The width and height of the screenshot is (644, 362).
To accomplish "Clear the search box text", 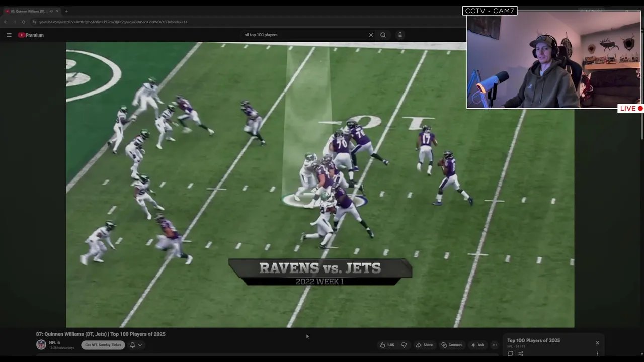I will [371, 35].
